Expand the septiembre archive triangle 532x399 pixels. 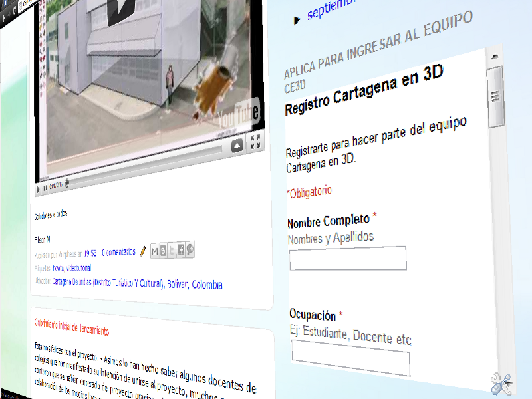(297, 21)
